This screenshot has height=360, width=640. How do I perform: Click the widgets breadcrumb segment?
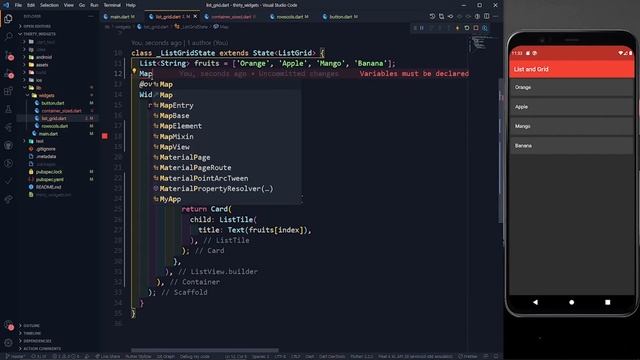122,27
